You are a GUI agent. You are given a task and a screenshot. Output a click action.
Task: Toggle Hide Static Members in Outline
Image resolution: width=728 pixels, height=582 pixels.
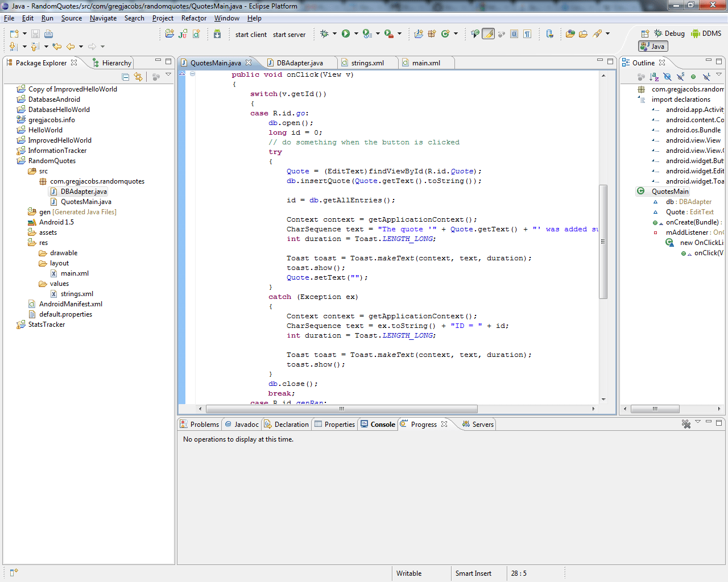680,77
